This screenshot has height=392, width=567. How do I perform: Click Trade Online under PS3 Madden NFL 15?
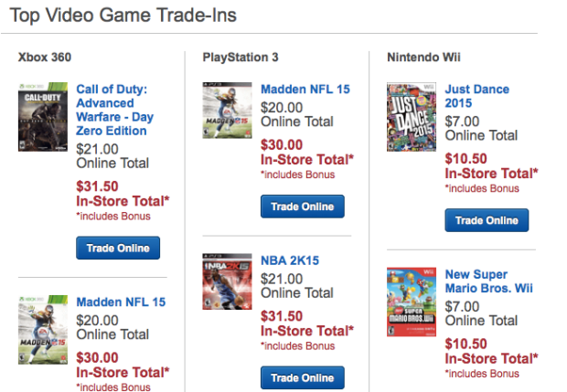(x=303, y=207)
